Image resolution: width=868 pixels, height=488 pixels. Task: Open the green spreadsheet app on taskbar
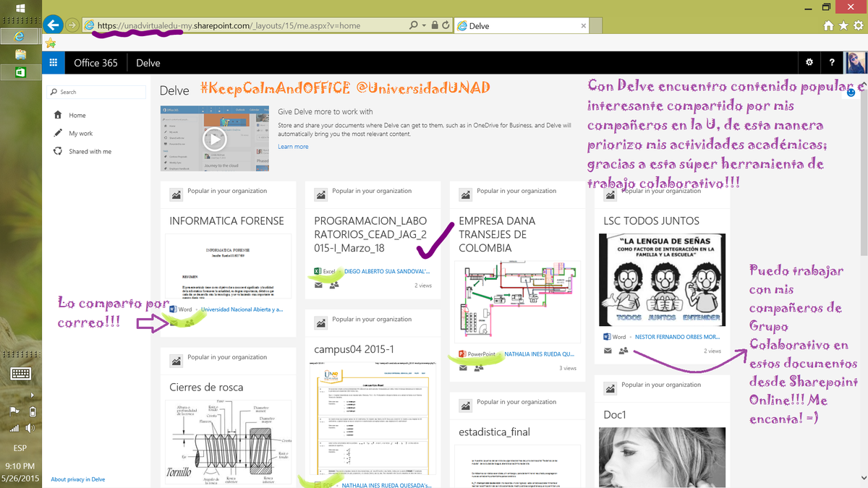(20, 72)
